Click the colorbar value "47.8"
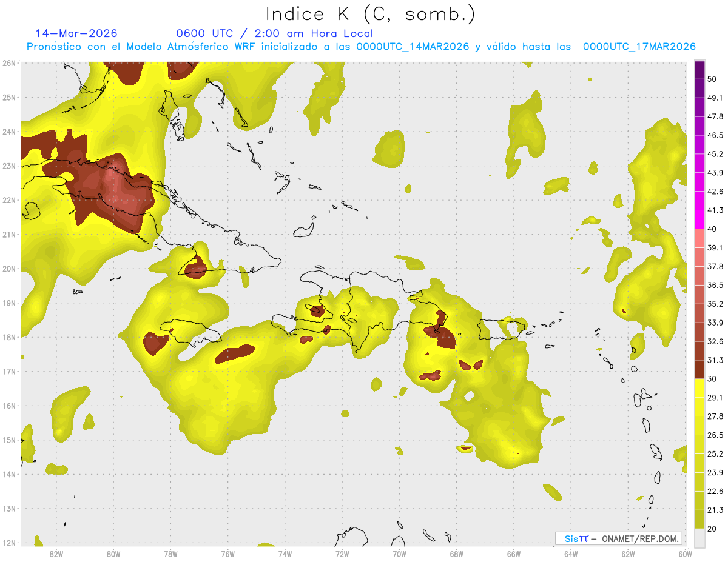 click(x=715, y=116)
